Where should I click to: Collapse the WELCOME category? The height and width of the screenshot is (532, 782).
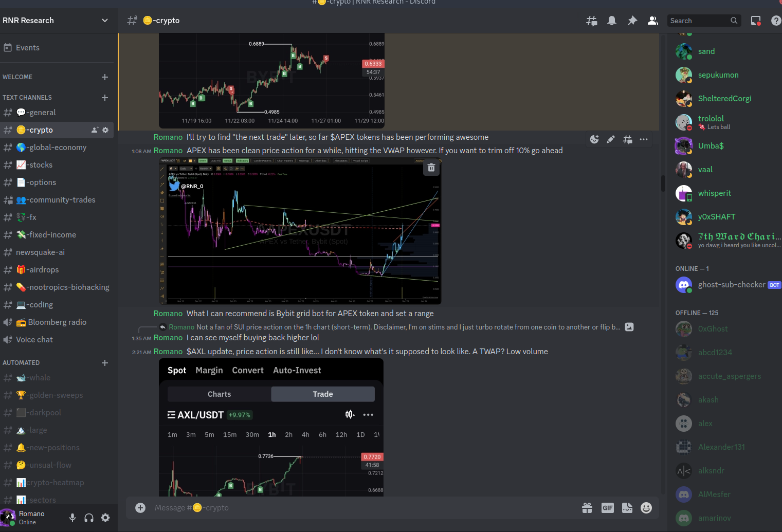(17, 77)
